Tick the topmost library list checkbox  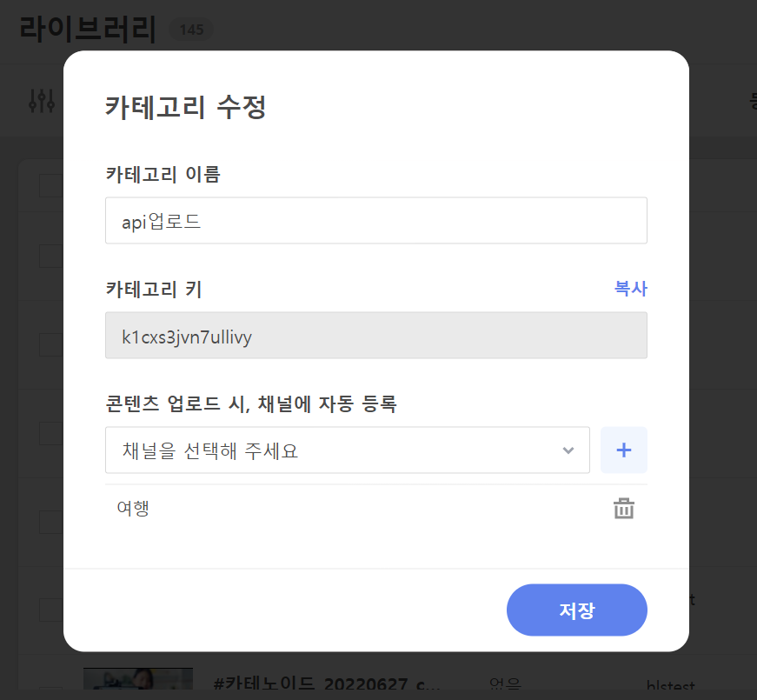coord(50,185)
